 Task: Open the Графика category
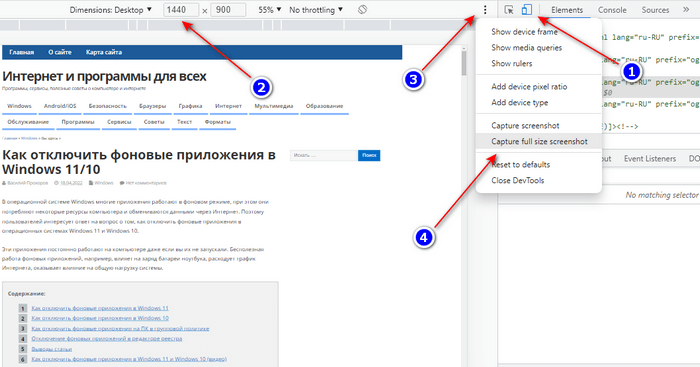[190, 106]
